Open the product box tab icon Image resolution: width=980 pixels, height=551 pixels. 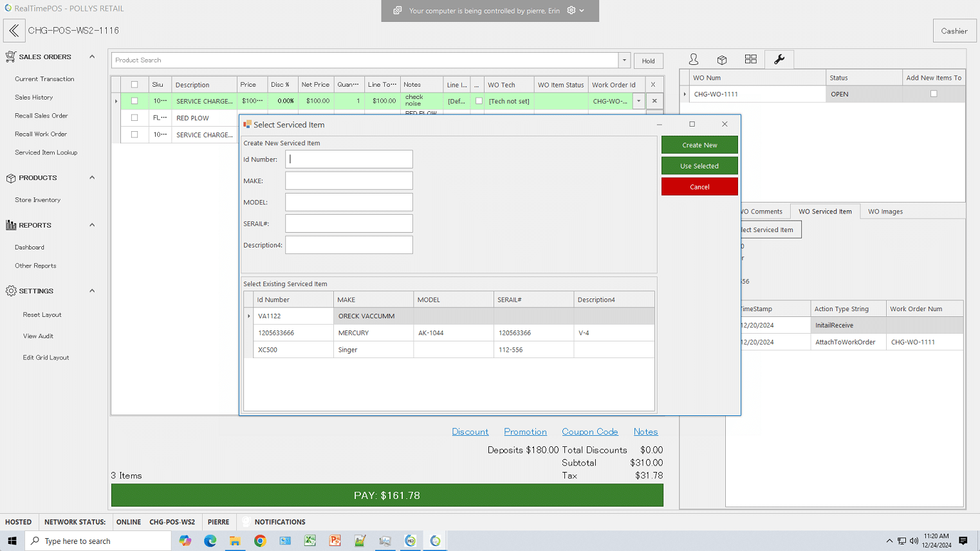click(x=722, y=59)
